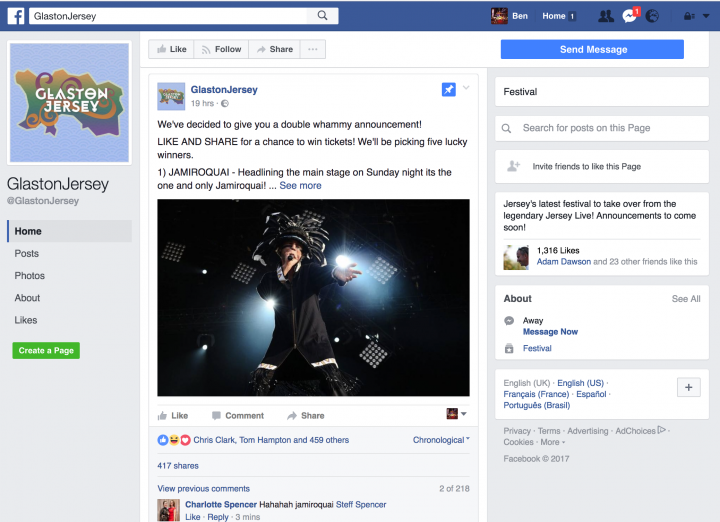This screenshot has height=522, width=720.
Task: Open the friend requests icon
Action: 606,17
